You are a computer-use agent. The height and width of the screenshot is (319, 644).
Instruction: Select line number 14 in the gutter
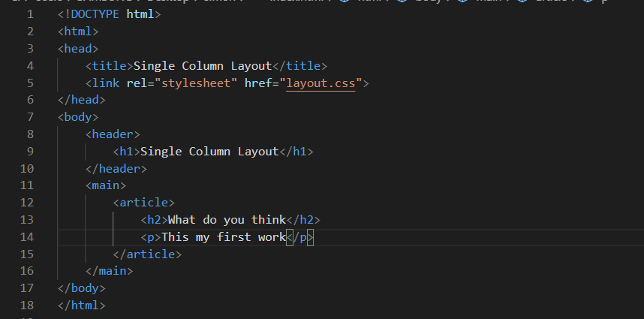click(27, 237)
